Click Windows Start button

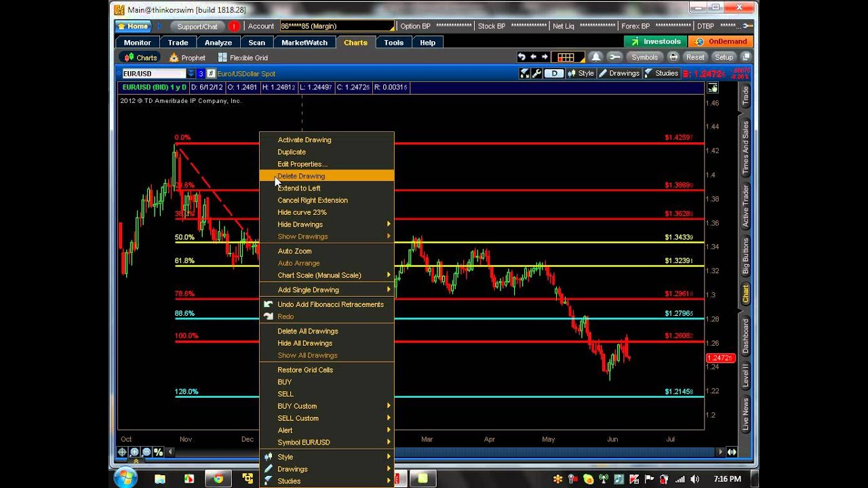(x=126, y=479)
